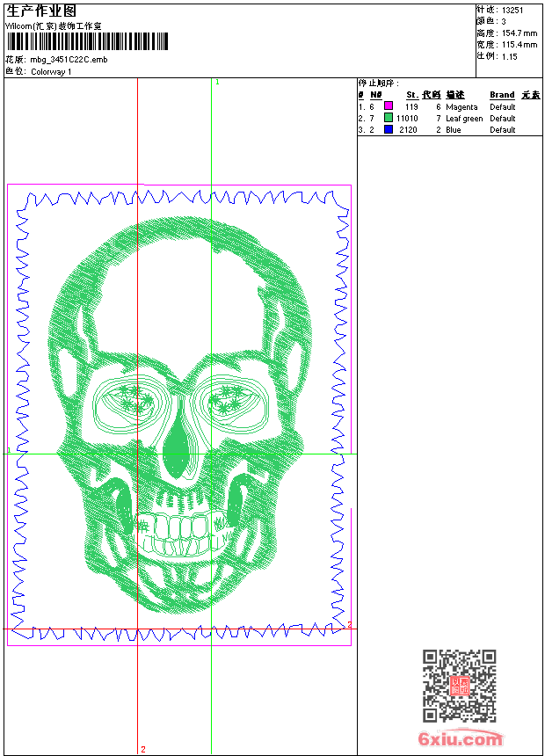545x756 pixels.
Task: Click the Blue color swatch in stop list
Action: (x=388, y=129)
